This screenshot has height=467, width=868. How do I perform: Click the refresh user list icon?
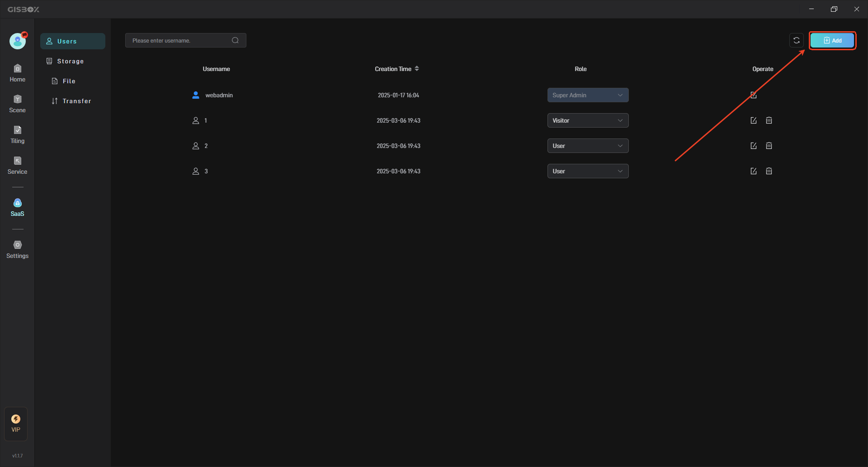point(796,41)
